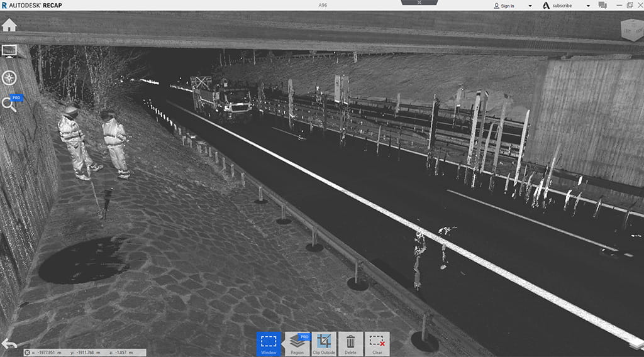Image resolution: width=644 pixels, height=357 pixels.
Task: Open the Navigation compass tool
Action: (9, 78)
